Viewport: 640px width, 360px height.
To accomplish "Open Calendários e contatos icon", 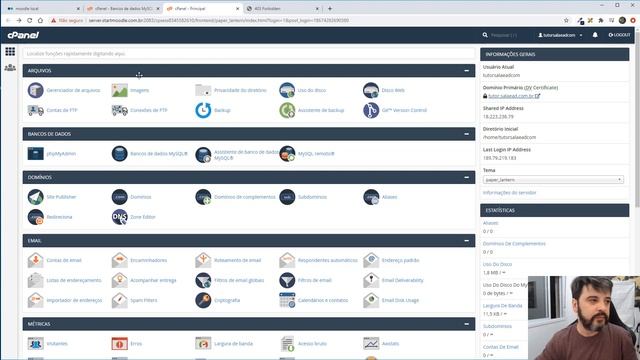I will tap(287, 300).
